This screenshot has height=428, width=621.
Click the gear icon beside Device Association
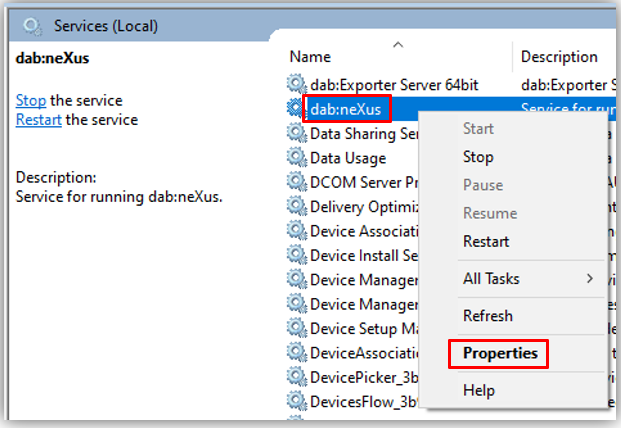pyautogui.click(x=297, y=231)
